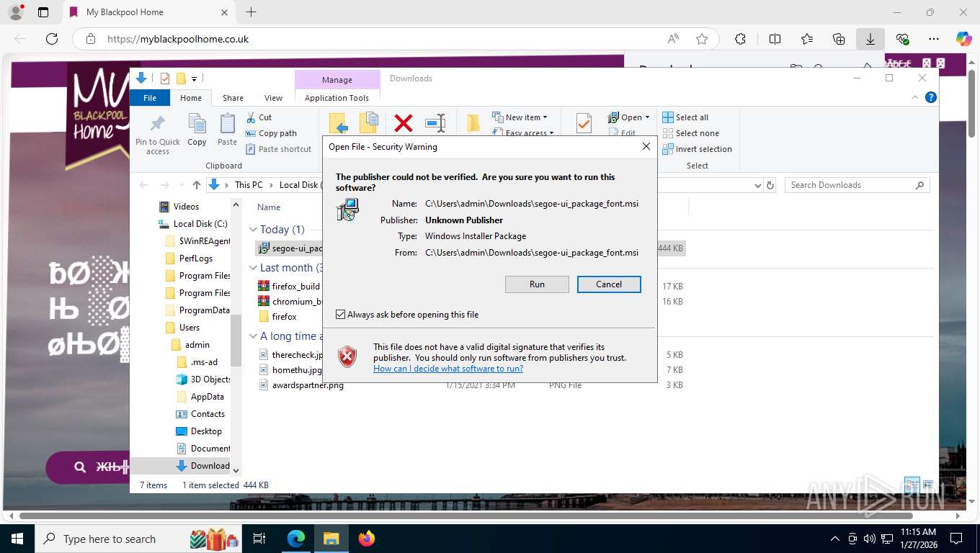This screenshot has width=980, height=553.
Task: Click the Copy to folder icon
Action: click(369, 123)
